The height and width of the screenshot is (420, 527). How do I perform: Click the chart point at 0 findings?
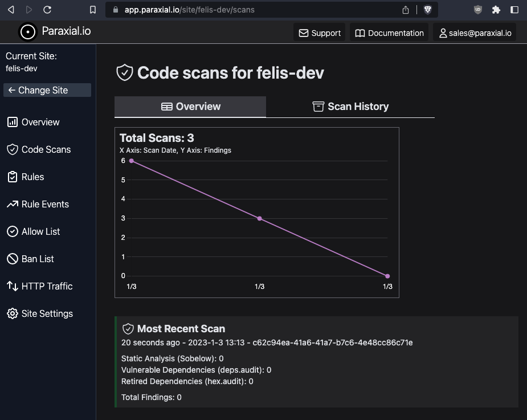pos(387,276)
